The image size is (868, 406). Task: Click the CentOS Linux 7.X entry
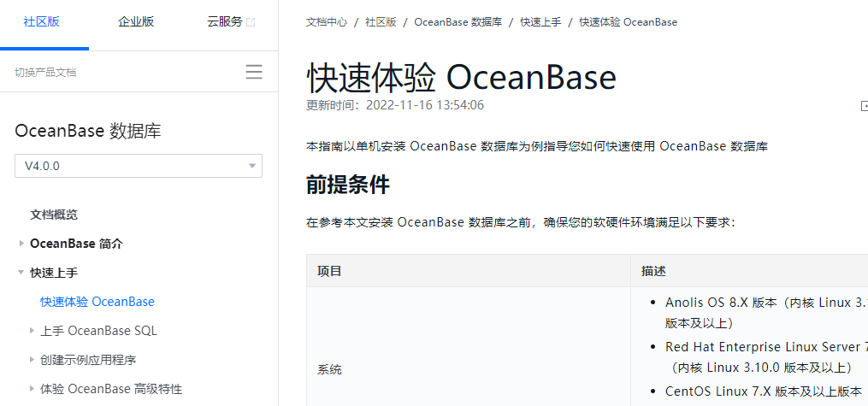764,391
